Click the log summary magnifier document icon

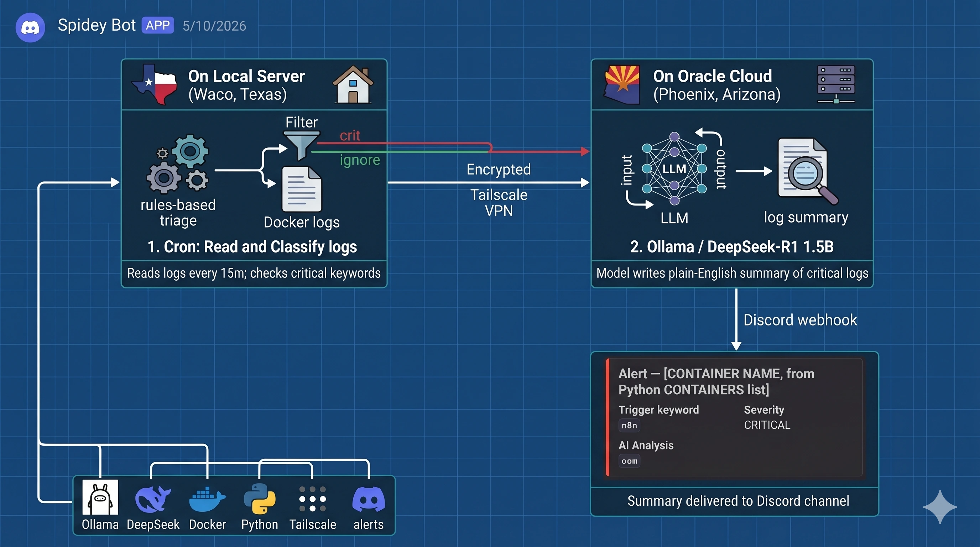pos(808,171)
